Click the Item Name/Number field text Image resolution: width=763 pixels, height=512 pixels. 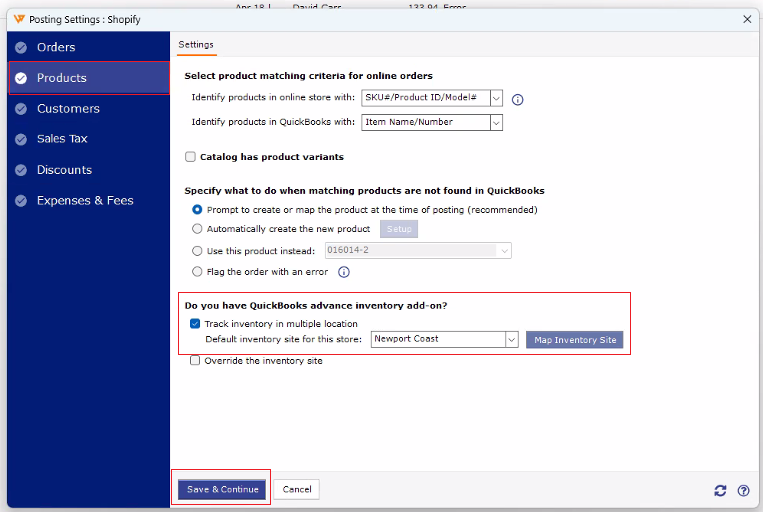pyautogui.click(x=409, y=122)
